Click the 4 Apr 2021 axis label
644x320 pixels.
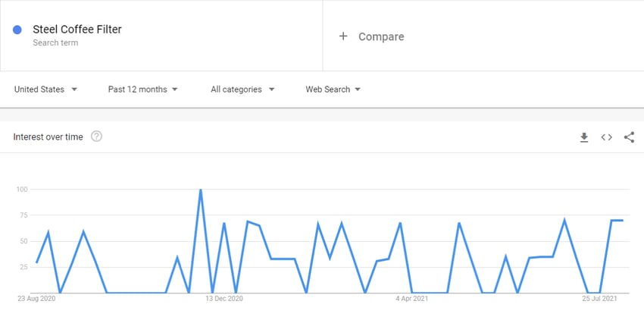(412, 299)
